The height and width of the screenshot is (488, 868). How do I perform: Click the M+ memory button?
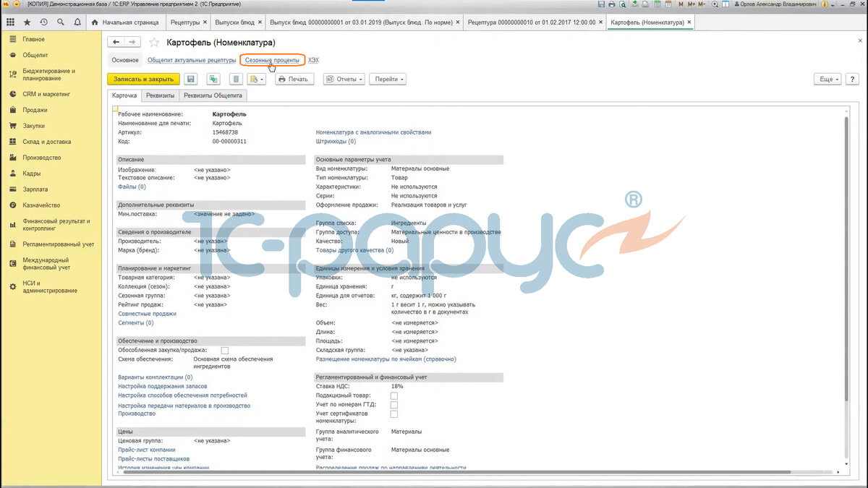click(691, 4)
